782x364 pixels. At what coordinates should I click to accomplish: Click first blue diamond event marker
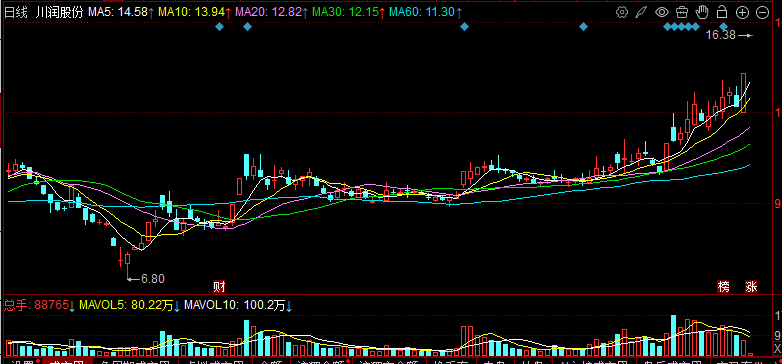tap(219, 26)
